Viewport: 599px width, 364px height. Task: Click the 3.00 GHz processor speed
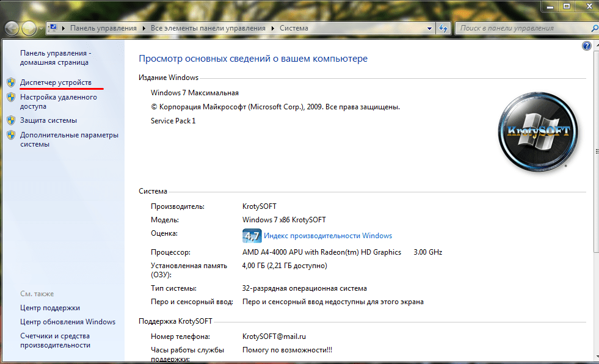pos(428,252)
